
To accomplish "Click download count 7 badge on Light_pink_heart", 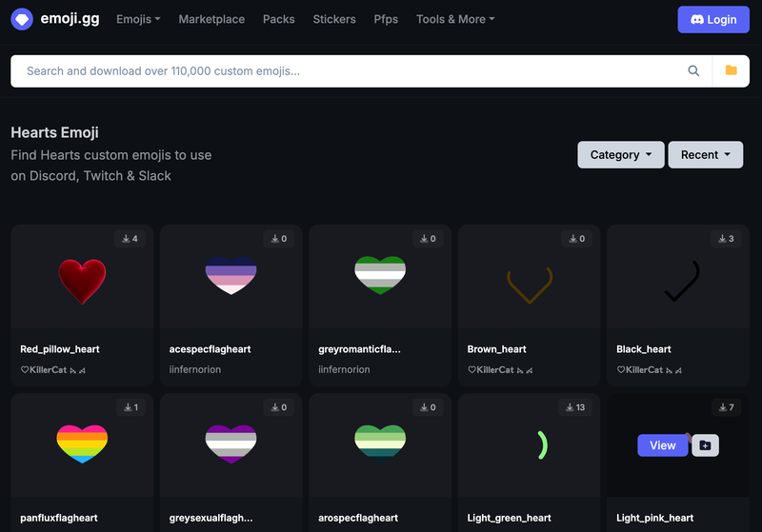I will point(727,407).
